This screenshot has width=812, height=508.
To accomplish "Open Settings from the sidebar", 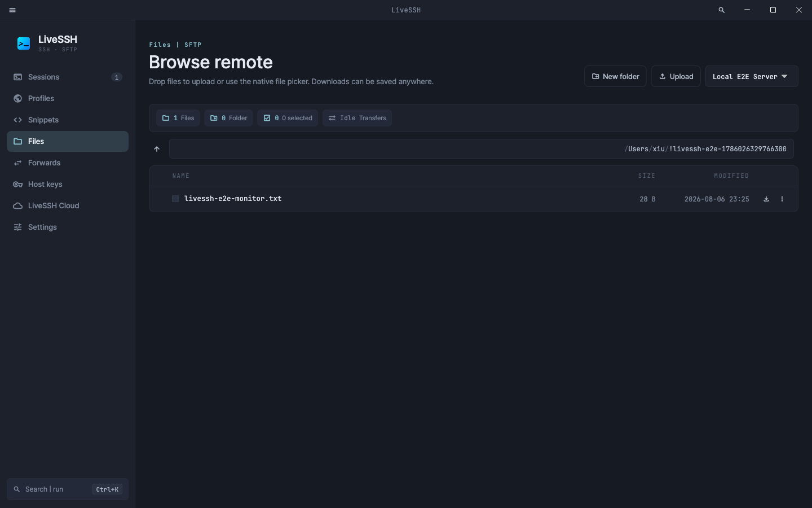I will tap(68, 227).
